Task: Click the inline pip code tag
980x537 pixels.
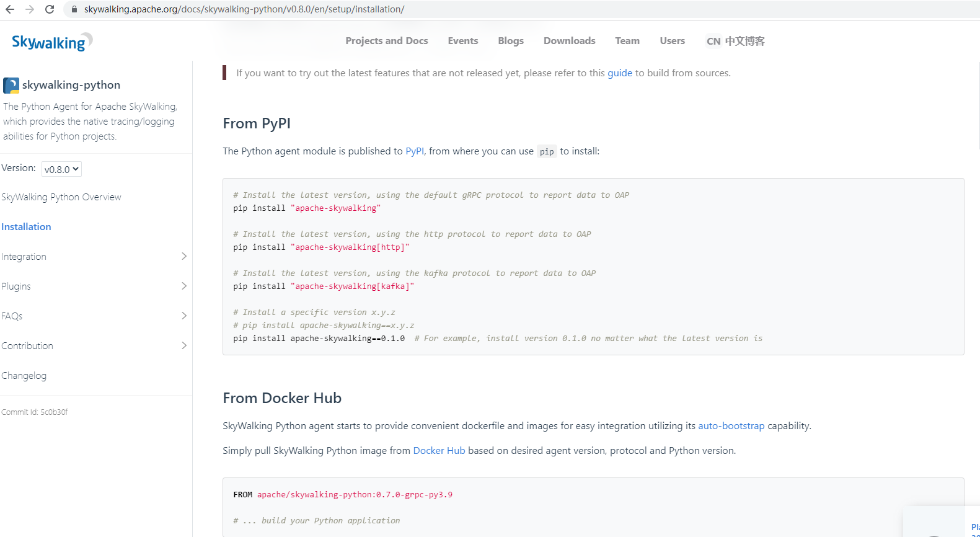Action: pos(547,152)
